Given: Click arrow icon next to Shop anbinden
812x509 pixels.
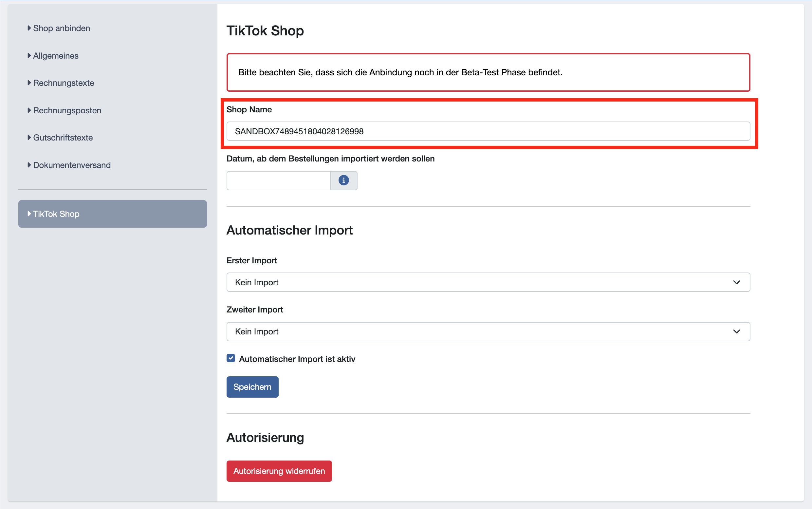Looking at the screenshot, I should pos(29,28).
